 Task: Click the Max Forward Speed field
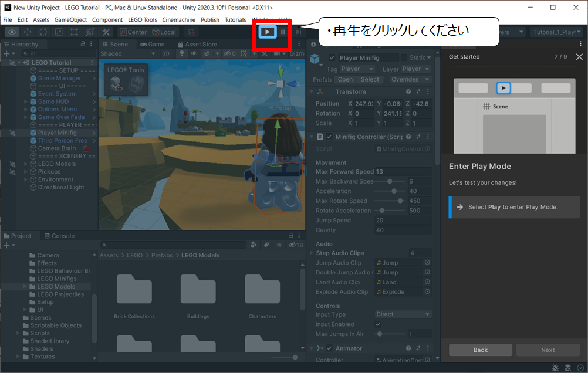pyautogui.click(x=403, y=172)
